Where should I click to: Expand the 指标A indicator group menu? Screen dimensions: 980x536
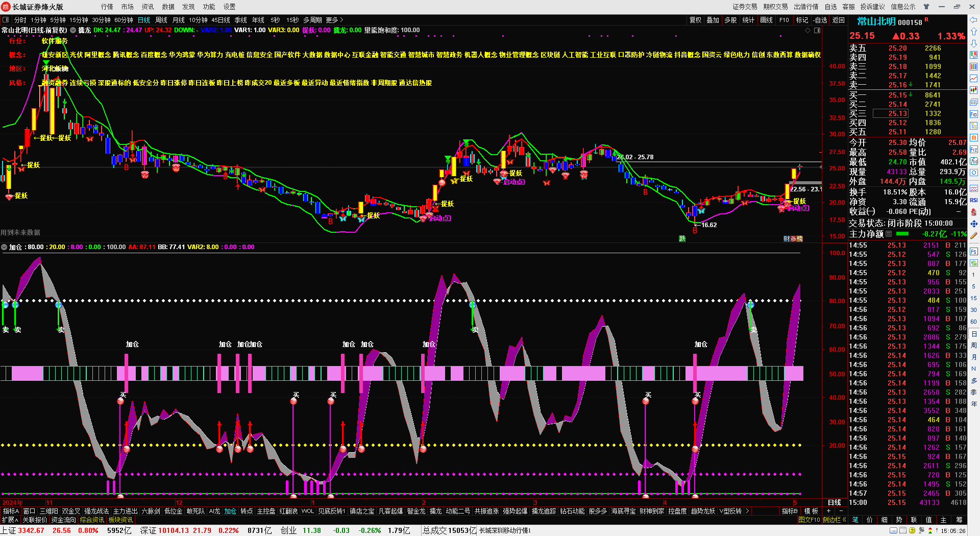[x=11, y=511]
